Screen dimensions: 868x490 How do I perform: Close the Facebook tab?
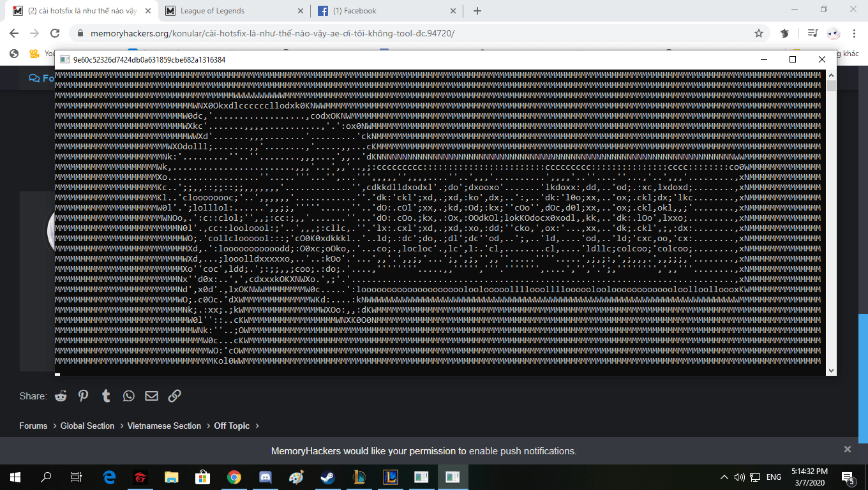point(454,11)
